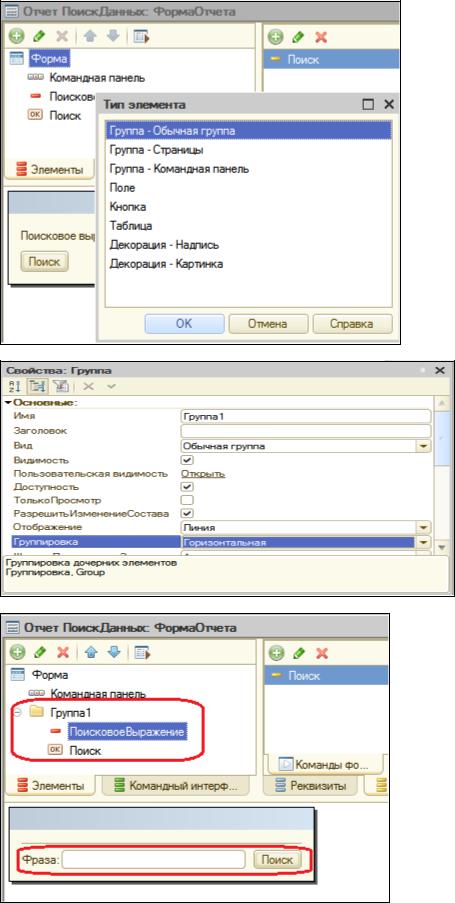The image size is (455, 903).
Task: Close the Свойства: Группа panel
Action: click(x=439, y=370)
